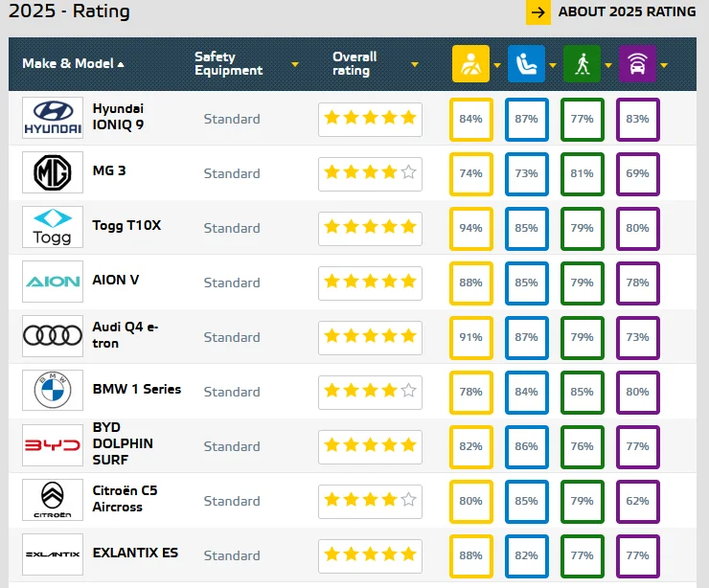
Task: Click the star rating box for BYD DOLPHIN SURF
Action: tap(370, 447)
